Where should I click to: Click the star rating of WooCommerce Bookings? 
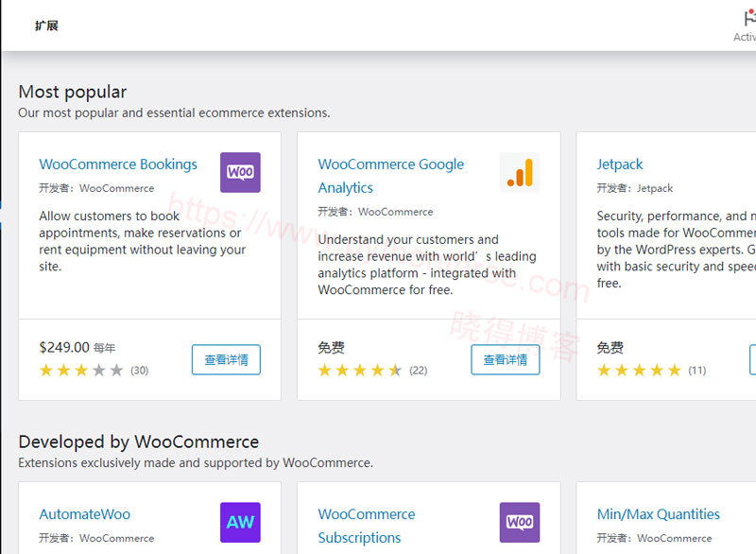81,371
